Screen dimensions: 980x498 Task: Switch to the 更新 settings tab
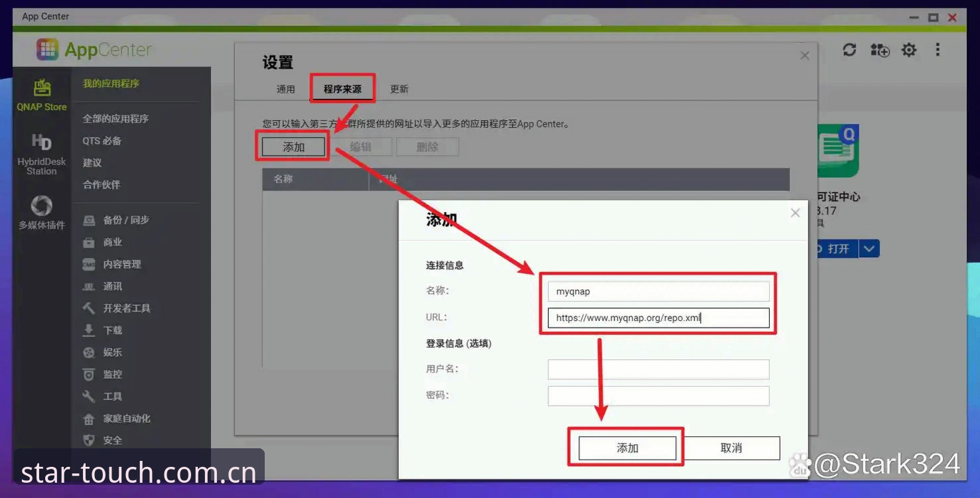click(x=399, y=89)
